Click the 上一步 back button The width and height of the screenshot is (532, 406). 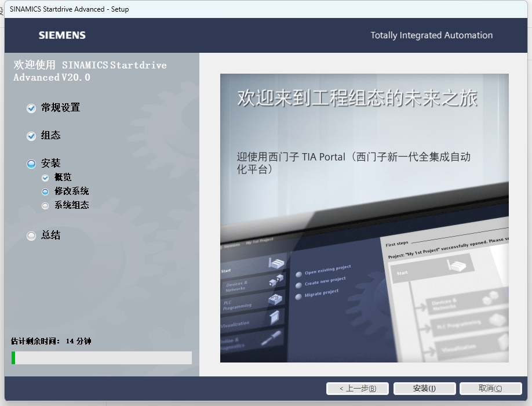coord(358,389)
